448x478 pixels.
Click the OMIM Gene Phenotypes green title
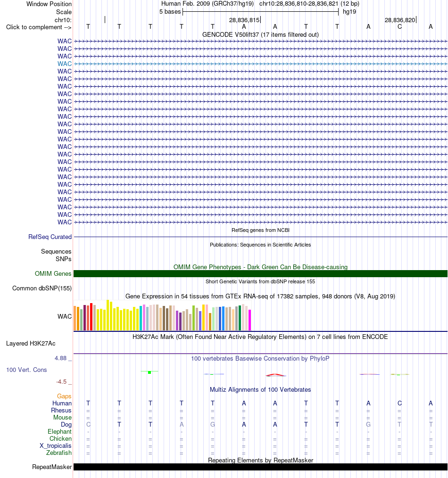coord(260,267)
